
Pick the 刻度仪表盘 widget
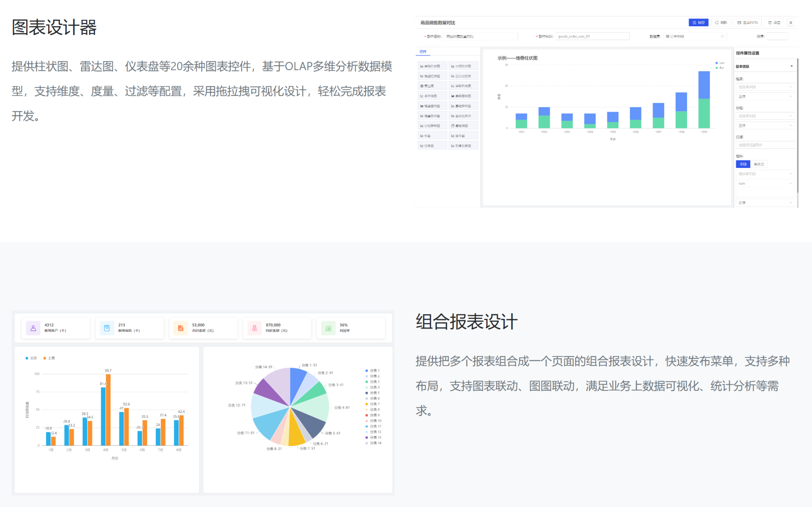(463, 145)
